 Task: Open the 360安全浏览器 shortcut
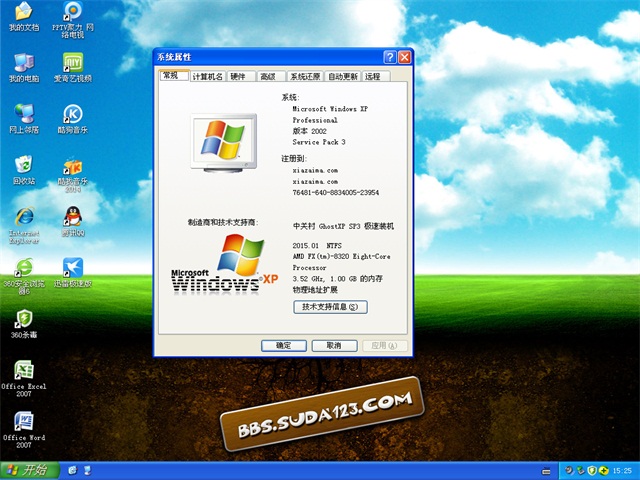pyautogui.click(x=23, y=268)
